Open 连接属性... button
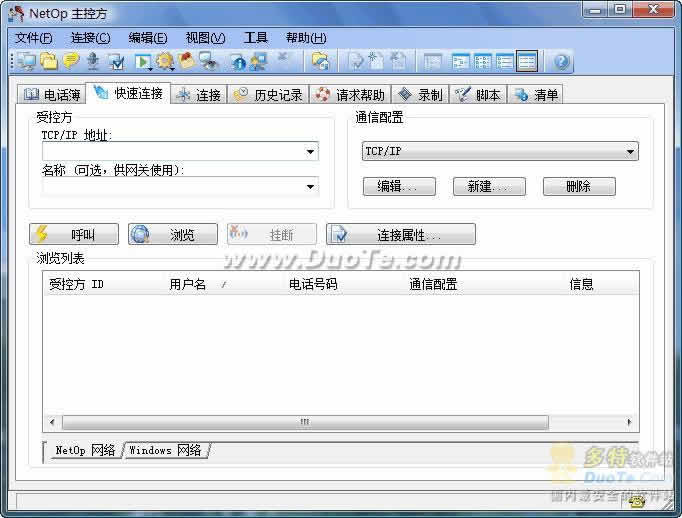 pos(401,234)
